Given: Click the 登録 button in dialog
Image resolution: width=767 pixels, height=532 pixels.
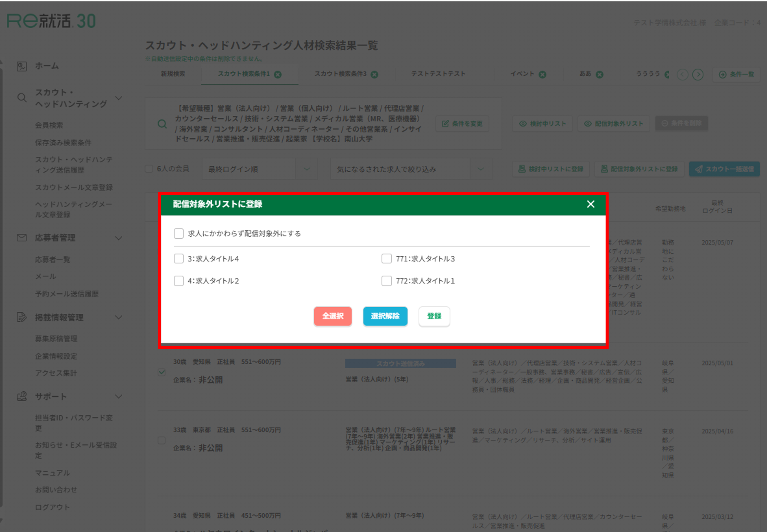Looking at the screenshot, I should click(x=434, y=316).
